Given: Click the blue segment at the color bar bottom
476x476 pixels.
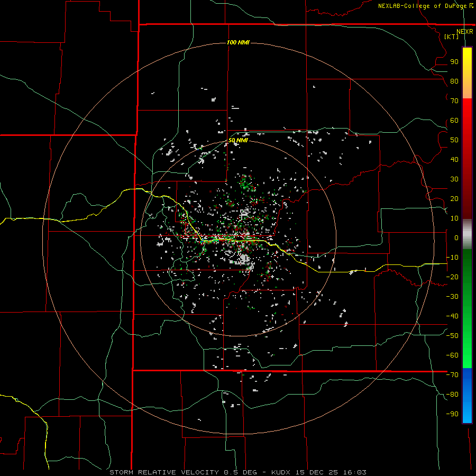Looking at the screenshot, I should click(x=467, y=396).
